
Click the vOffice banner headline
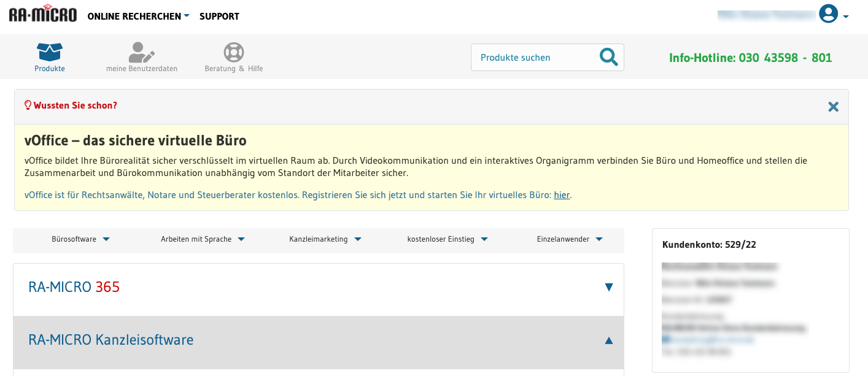point(135,140)
